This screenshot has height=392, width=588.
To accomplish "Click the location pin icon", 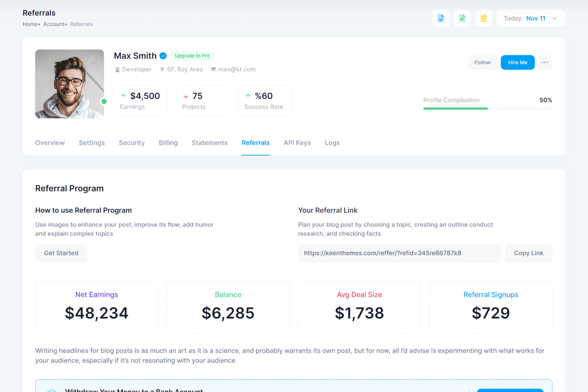I will point(162,70).
